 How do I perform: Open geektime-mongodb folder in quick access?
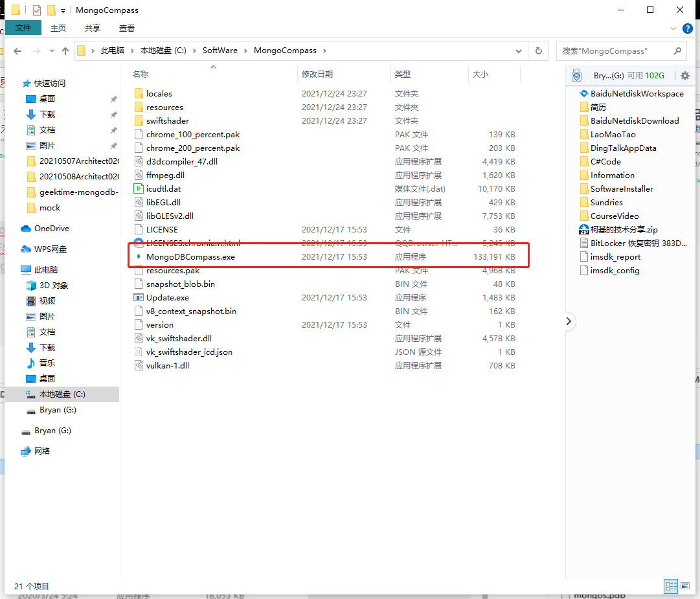[x=79, y=192]
